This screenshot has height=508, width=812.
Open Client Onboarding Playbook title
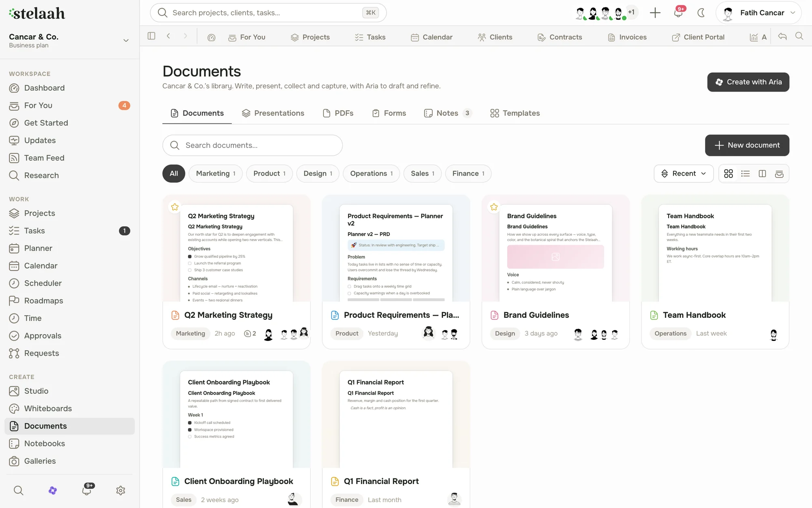click(x=239, y=481)
